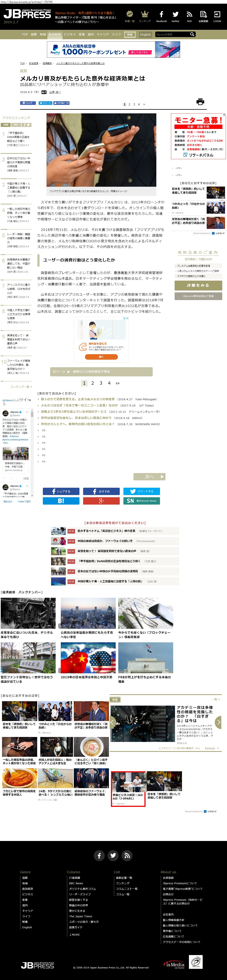Click the author profile card icon

44,92
